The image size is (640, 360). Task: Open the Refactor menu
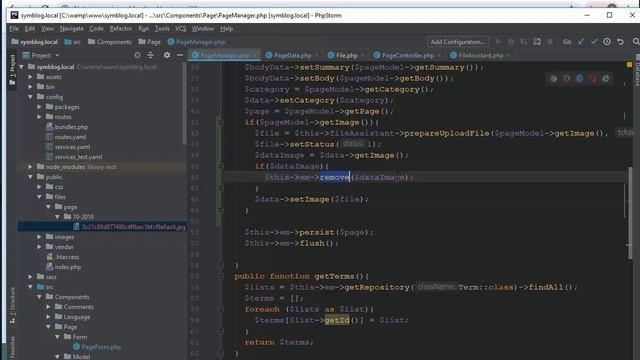[x=121, y=29]
